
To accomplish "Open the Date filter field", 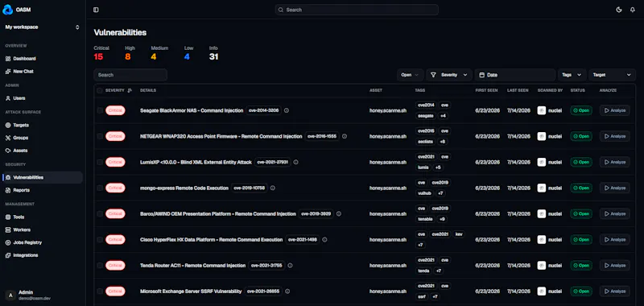I will (515, 75).
